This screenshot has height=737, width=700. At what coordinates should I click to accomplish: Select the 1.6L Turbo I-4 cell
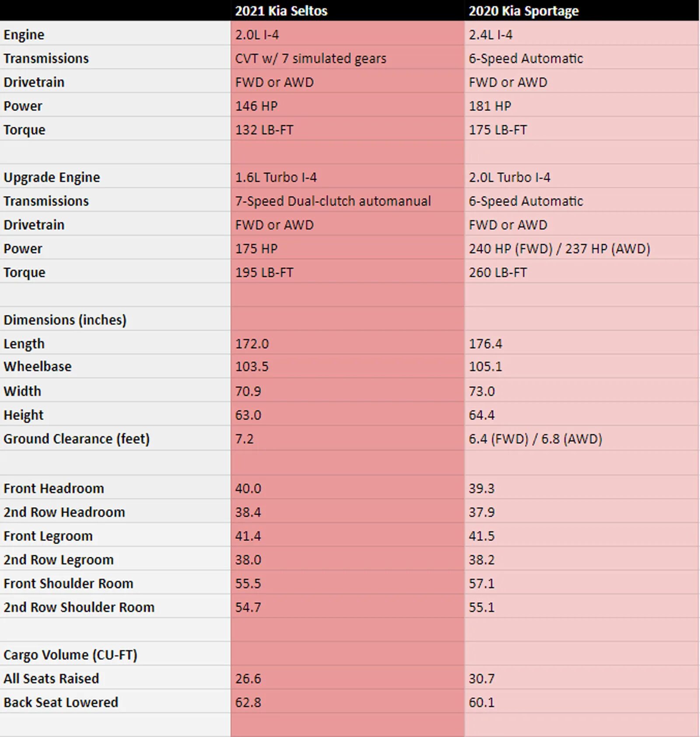[347, 177]
